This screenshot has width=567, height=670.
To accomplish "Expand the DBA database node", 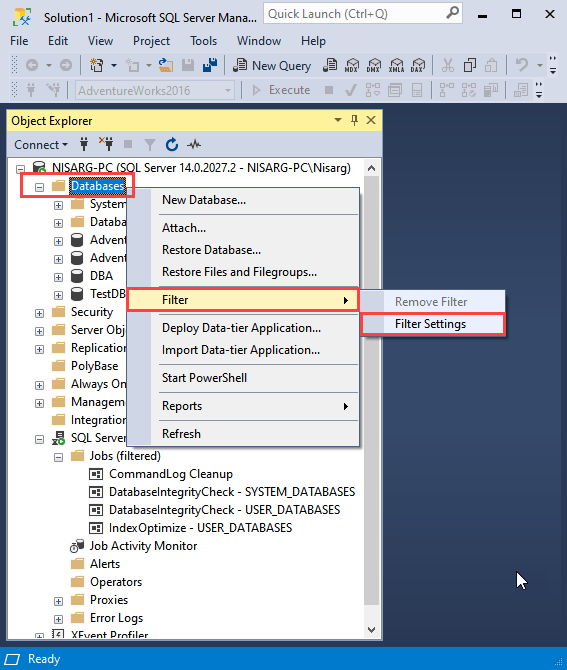I will pyautogui.click(x=59, y=277).
